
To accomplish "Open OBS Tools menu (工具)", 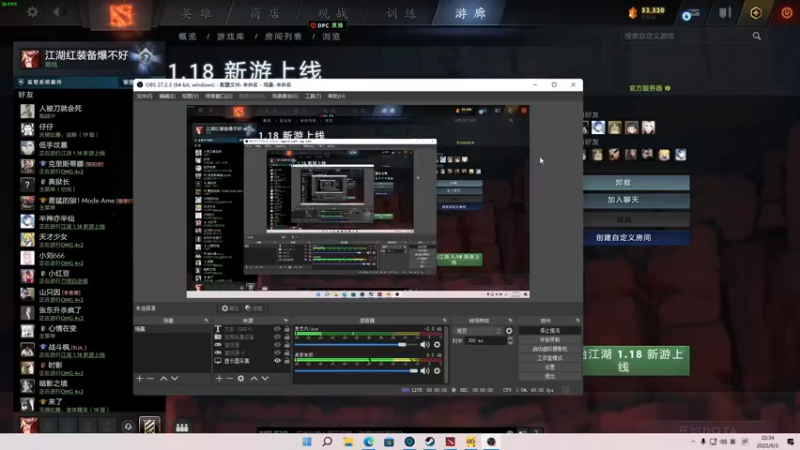I will [313, 96].
